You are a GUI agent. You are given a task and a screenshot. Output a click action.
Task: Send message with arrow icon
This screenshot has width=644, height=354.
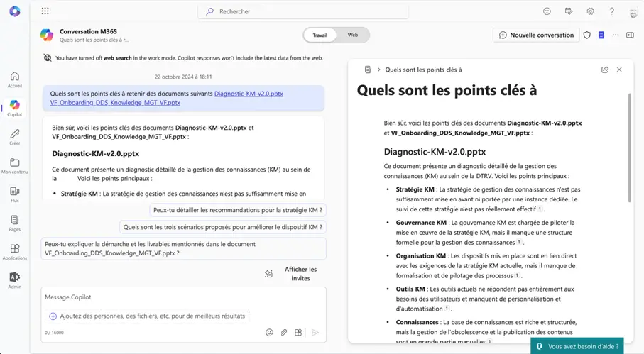[315, 333]
